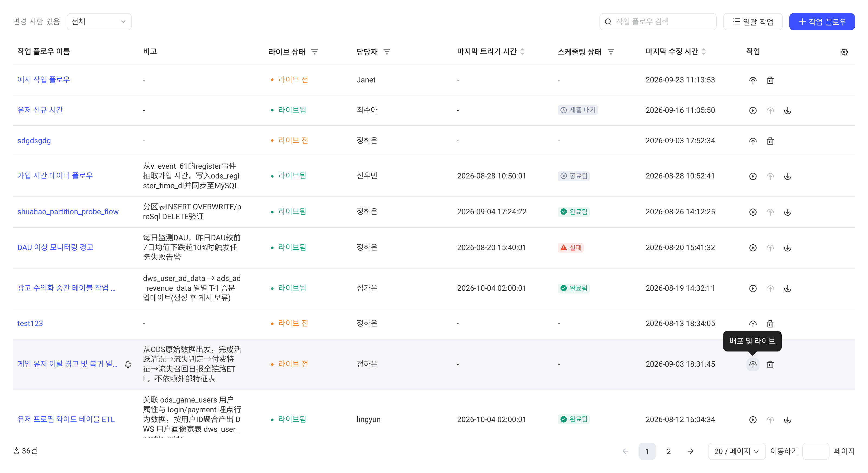
Task: Click 배포 및 라이브 icon for 게임 유저 이탈 row
Action: pos(752,365)
